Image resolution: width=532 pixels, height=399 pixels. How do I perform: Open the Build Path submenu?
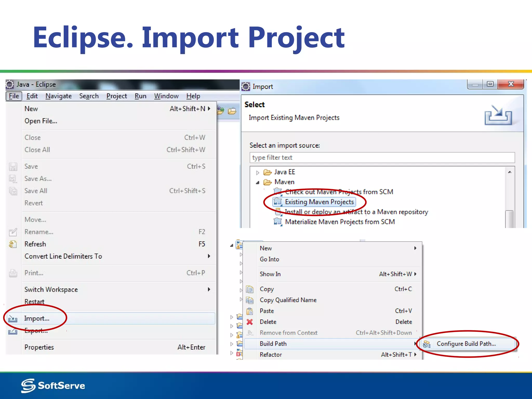(331, 344)
